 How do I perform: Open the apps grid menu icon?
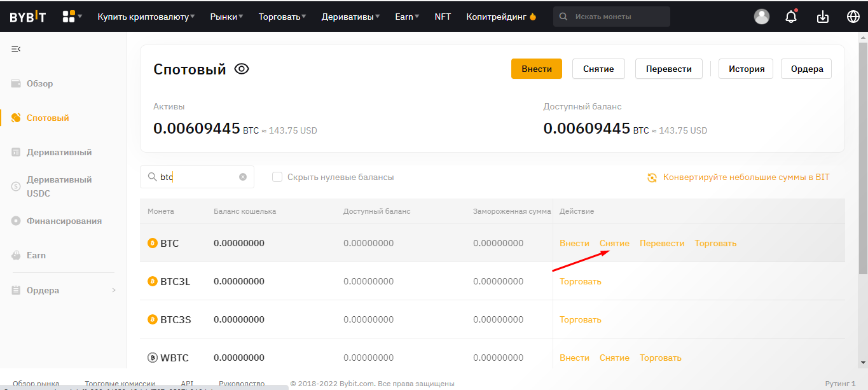click(x=69, y=17)
